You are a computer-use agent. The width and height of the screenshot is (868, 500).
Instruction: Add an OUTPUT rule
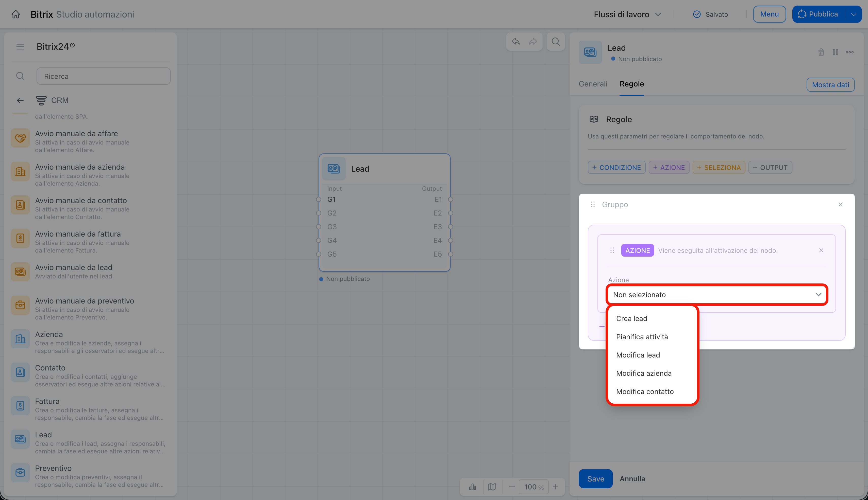(x=770, y=168)
